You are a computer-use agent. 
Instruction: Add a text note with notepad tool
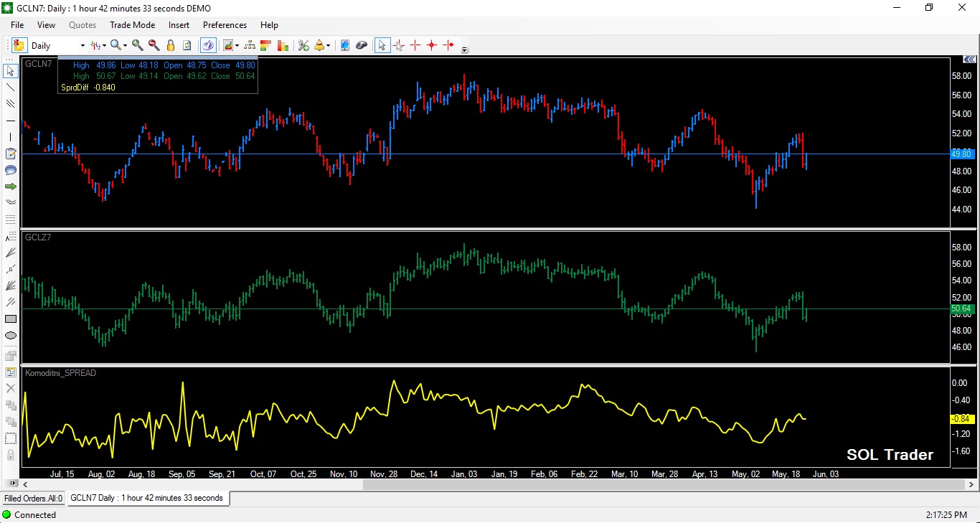11,154
